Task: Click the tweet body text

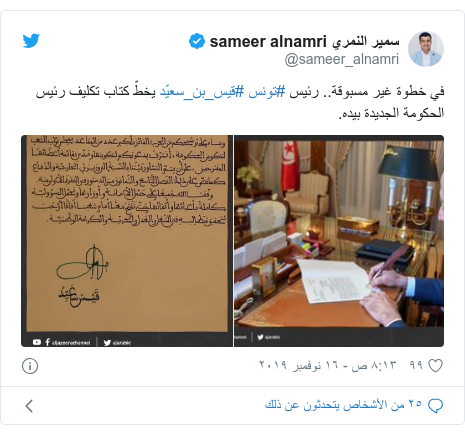Action: coord(240,102)
